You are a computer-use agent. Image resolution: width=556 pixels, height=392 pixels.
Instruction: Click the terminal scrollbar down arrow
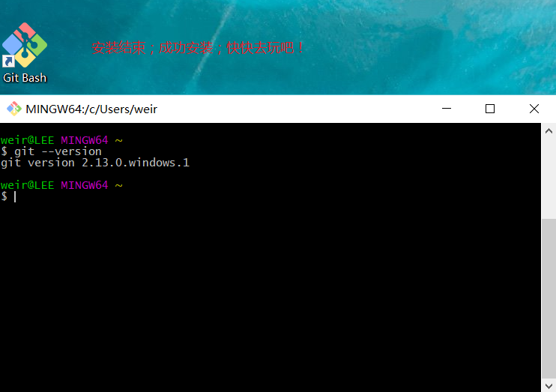(x=549, y=385)
